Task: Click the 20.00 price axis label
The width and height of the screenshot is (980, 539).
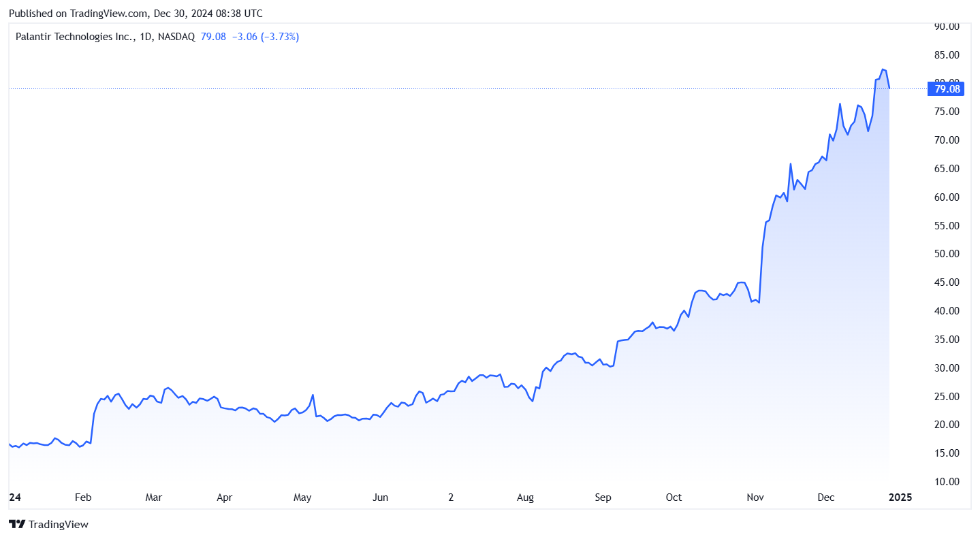Action: coord(946,425)
